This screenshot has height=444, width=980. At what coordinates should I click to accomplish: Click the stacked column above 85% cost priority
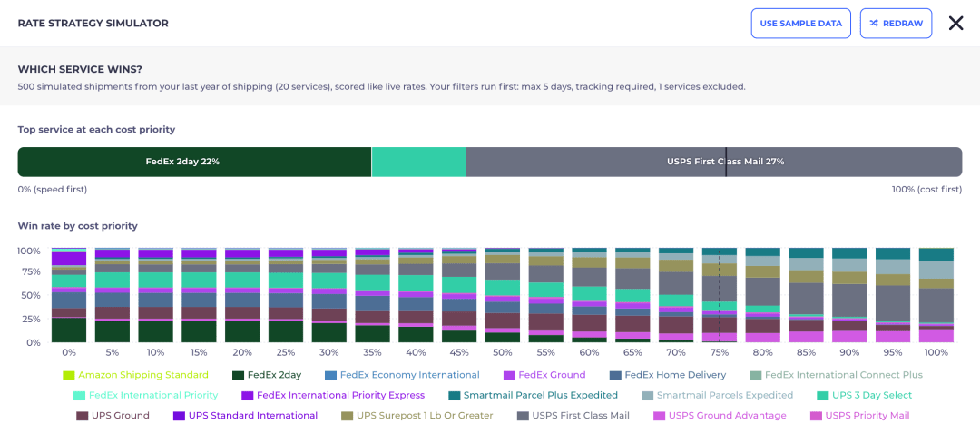click(x=806, y=295)
